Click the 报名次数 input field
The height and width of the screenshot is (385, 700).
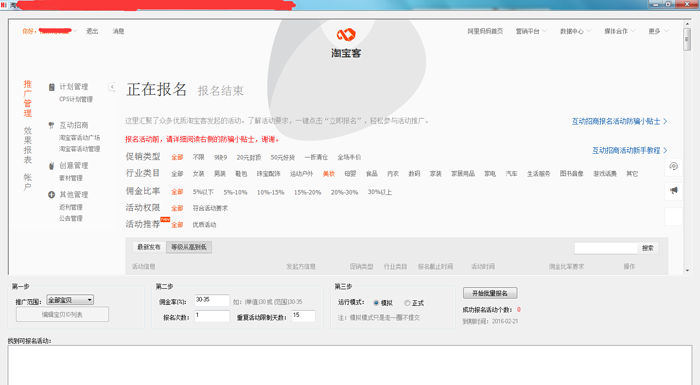tap(212, 316)
